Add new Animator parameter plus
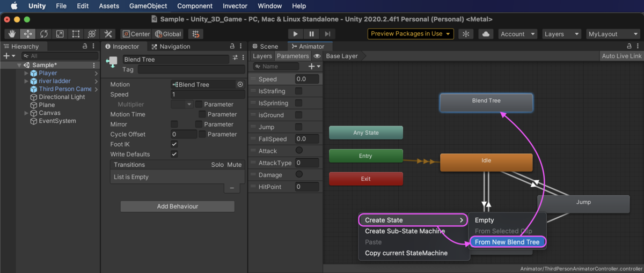Viewport: 644px width, 273px height. [x=314, y=67]
